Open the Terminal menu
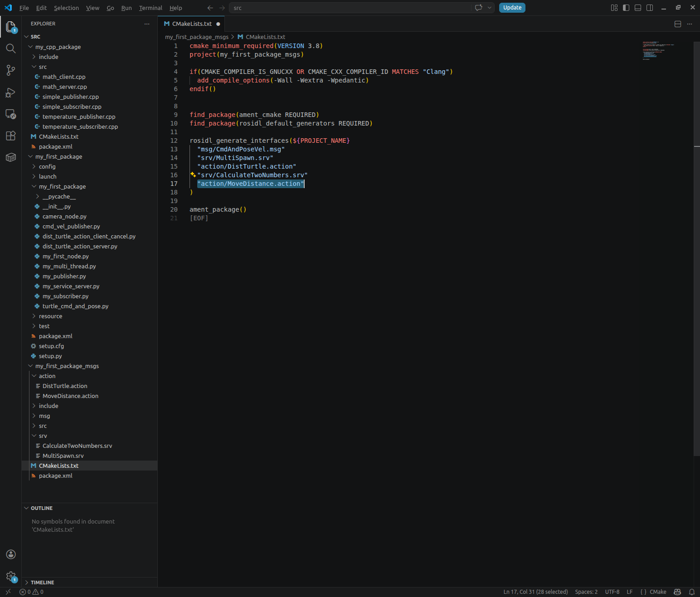 point(151,8)
